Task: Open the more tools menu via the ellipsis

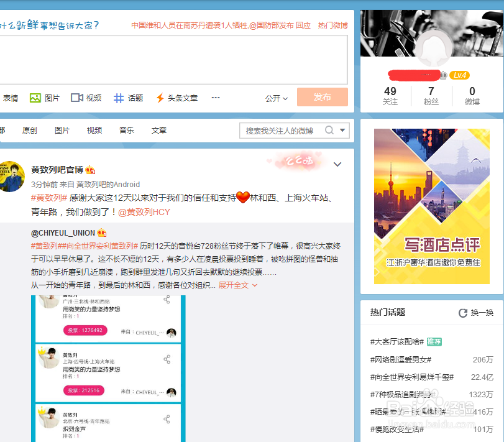Action: click(x=215, y=98)
